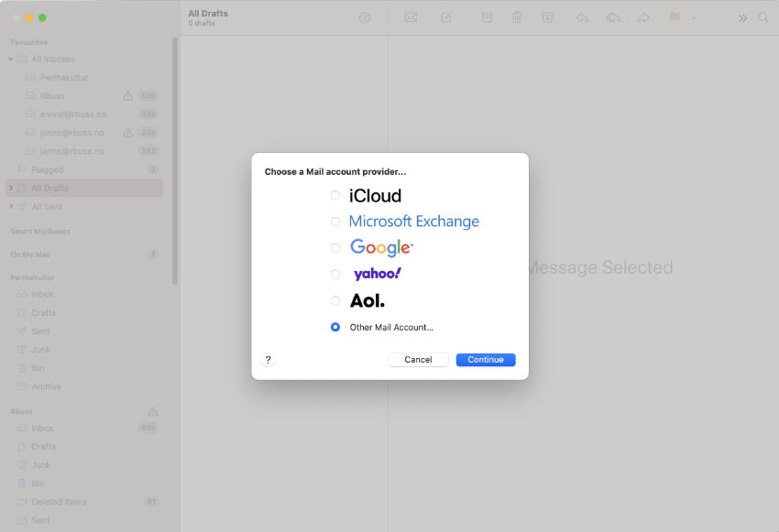Select Google as mail provider
This screenshot has height=532, width=779.
click(335, 247)
